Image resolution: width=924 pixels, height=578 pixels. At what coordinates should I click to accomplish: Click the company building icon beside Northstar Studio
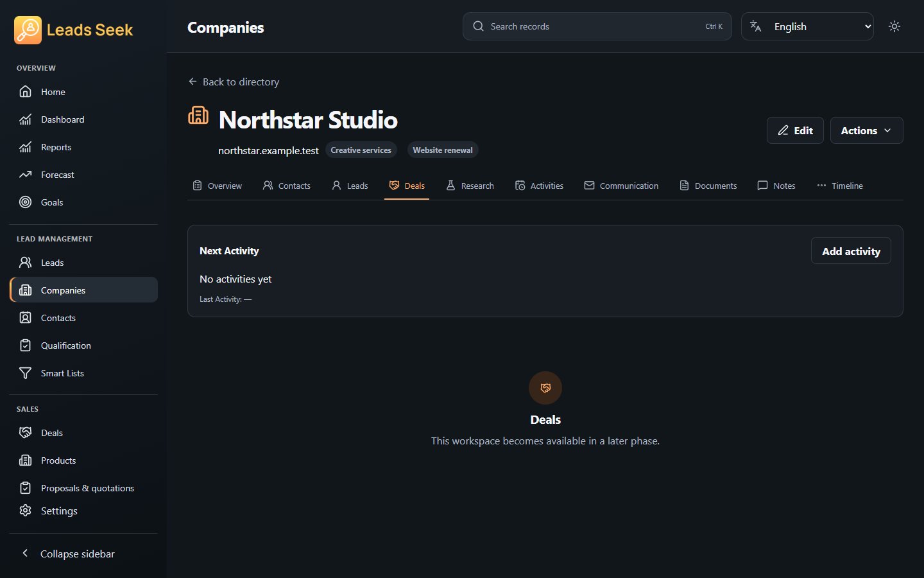pos(198,116)
